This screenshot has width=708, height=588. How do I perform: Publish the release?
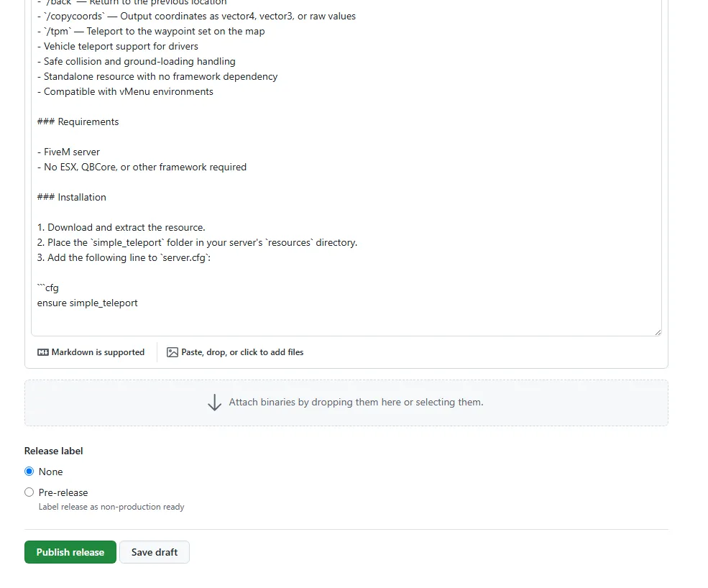[x=70, y=552]
